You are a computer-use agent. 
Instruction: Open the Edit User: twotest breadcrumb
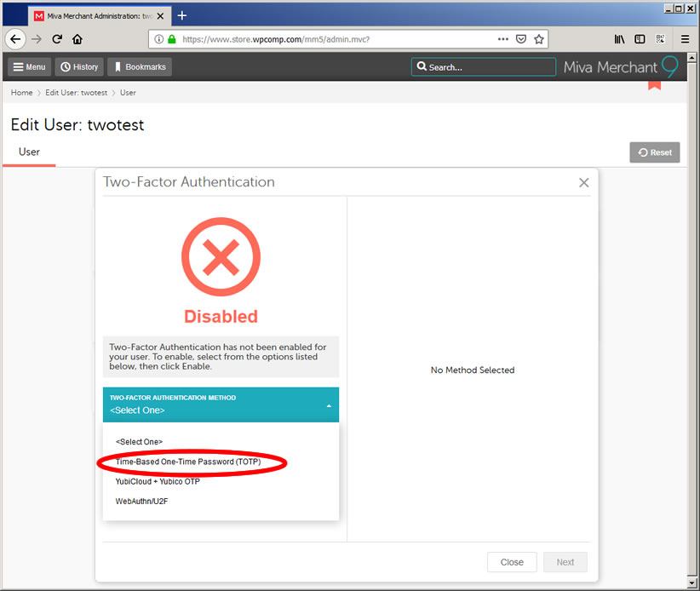(x=77, y=93)
